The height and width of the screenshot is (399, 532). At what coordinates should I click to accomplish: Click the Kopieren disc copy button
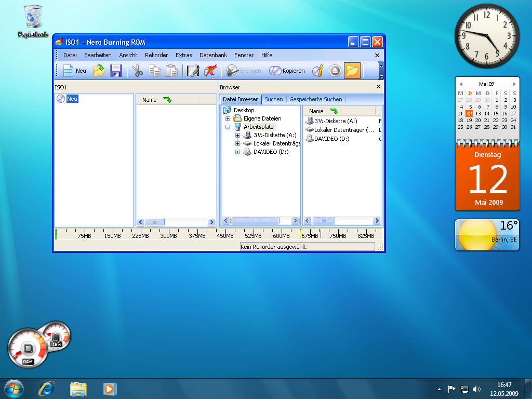(287, 71)
